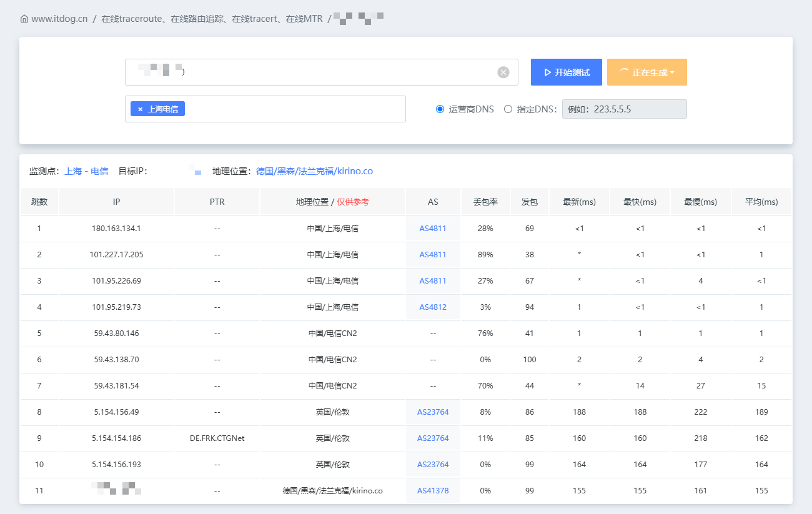Open the AS41378 link
Image resolution: width=812 pixels, height=514 pixels.
pyautogui.click(x=433, y=491)
